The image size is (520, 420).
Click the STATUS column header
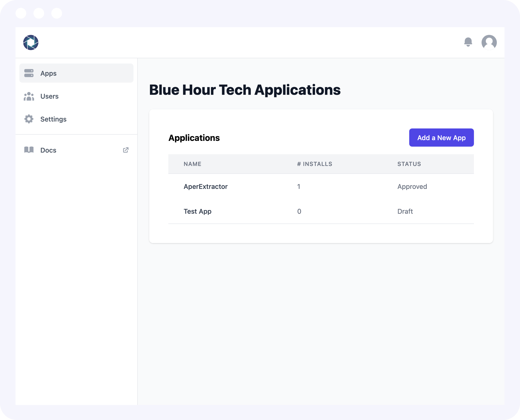coord(409,164)
